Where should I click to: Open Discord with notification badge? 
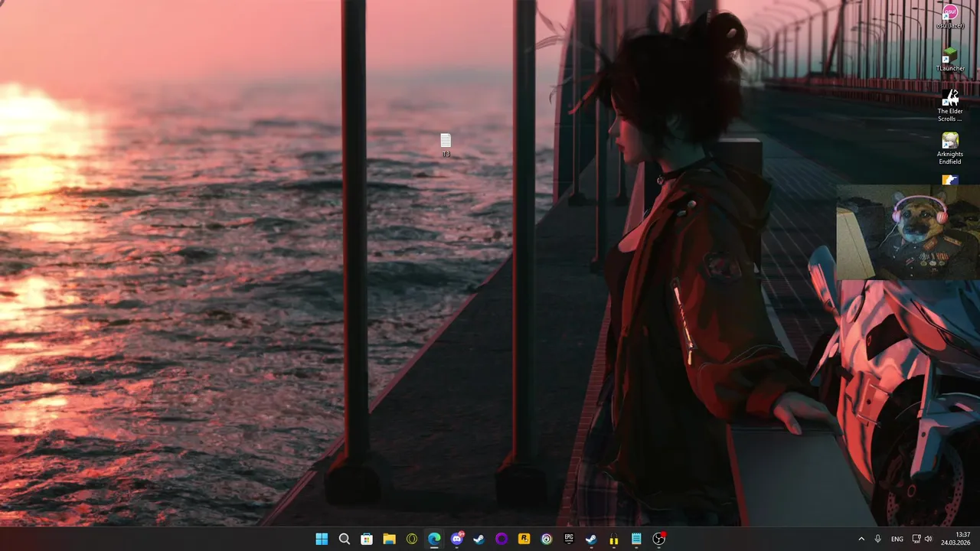pos(457,539)
